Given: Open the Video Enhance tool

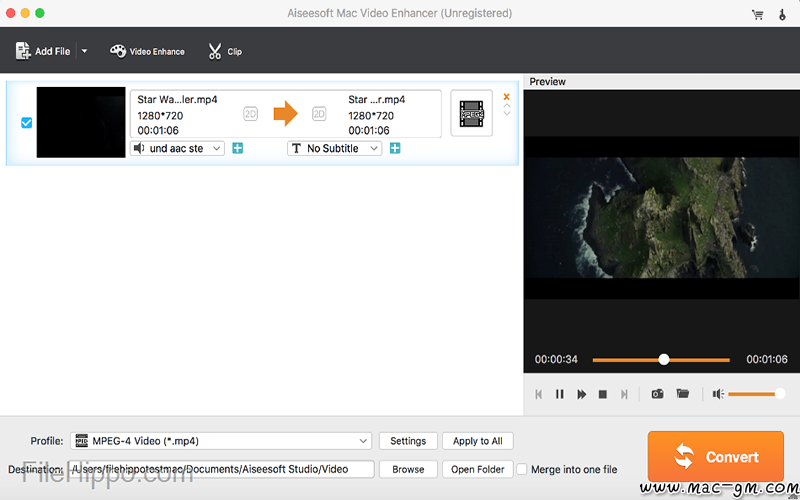Looking at the screenshot, I should (x=147, y=51).
